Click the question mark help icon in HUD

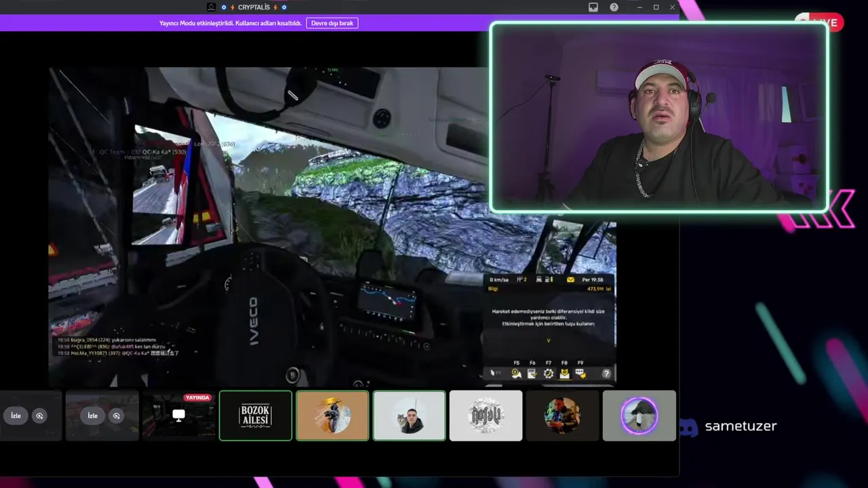coord(606,373)
